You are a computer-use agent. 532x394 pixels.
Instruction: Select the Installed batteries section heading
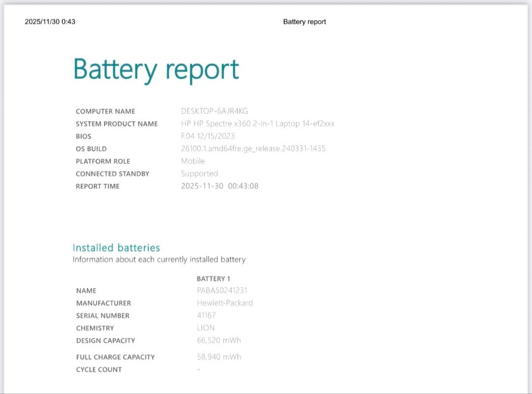coord(116,248)
